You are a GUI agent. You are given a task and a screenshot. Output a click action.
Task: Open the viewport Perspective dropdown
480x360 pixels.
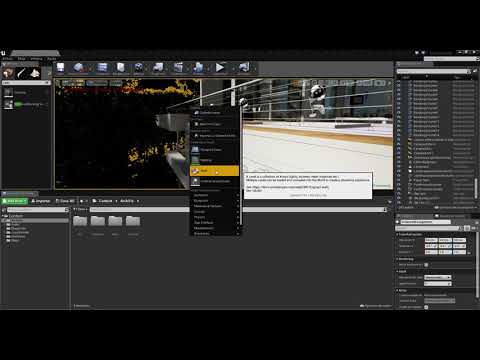73,83
